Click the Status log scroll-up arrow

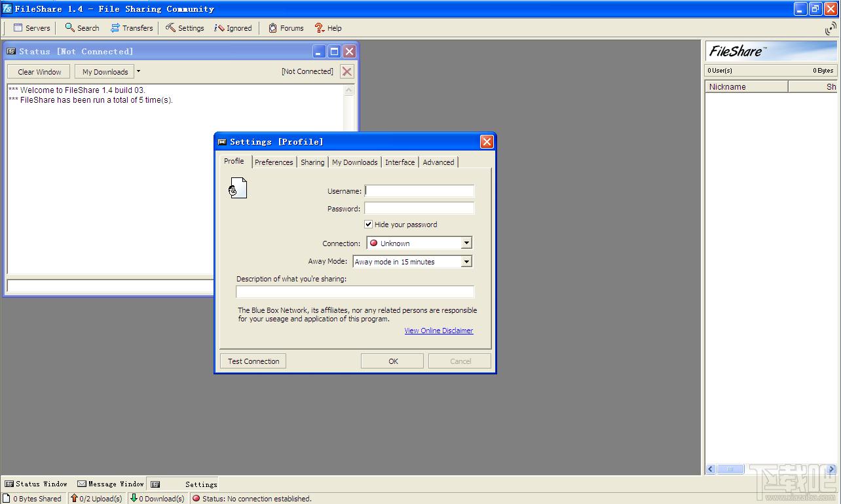point(349,91)
